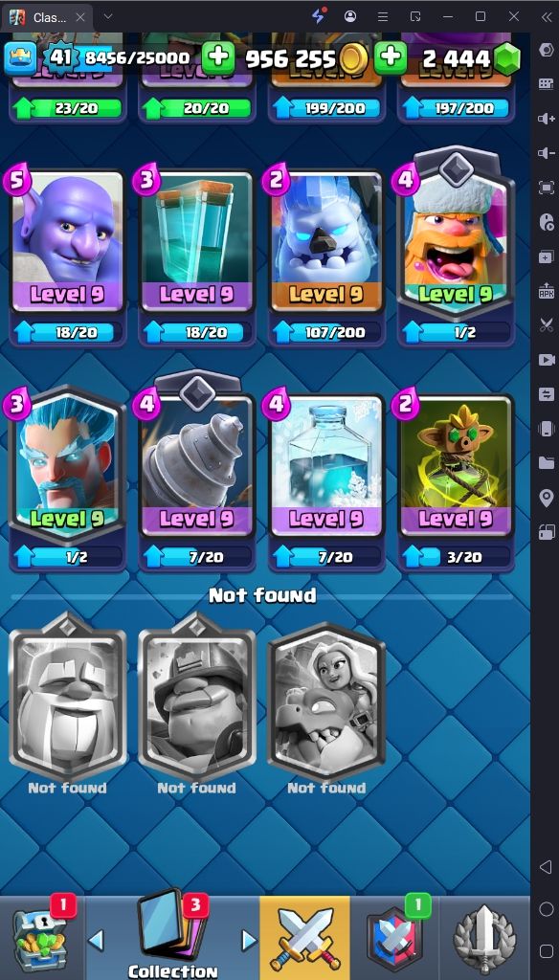The image size is (559, 980).
Task: Click the green gem icon
Action: coord(507,58)
